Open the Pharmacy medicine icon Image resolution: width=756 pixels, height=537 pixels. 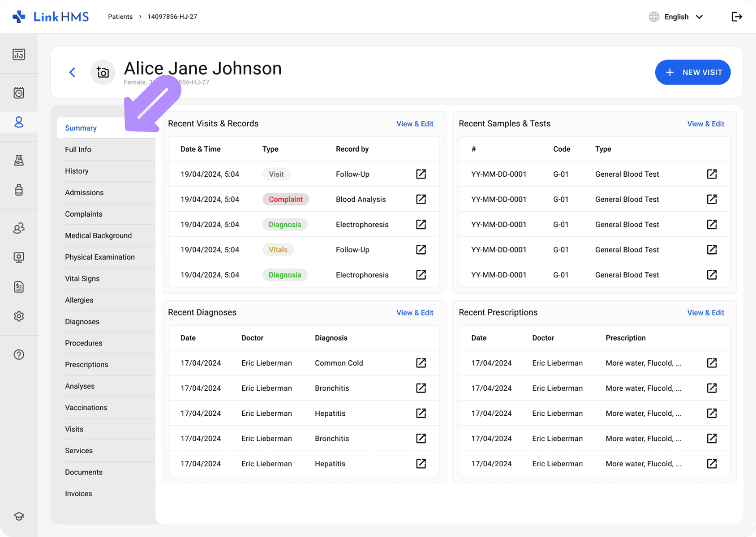coord(19,190)
